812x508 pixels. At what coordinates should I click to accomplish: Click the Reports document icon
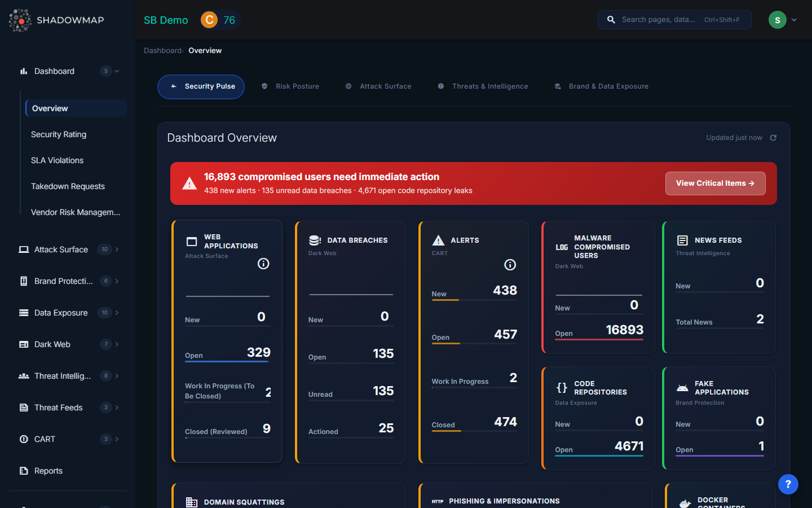23,470
